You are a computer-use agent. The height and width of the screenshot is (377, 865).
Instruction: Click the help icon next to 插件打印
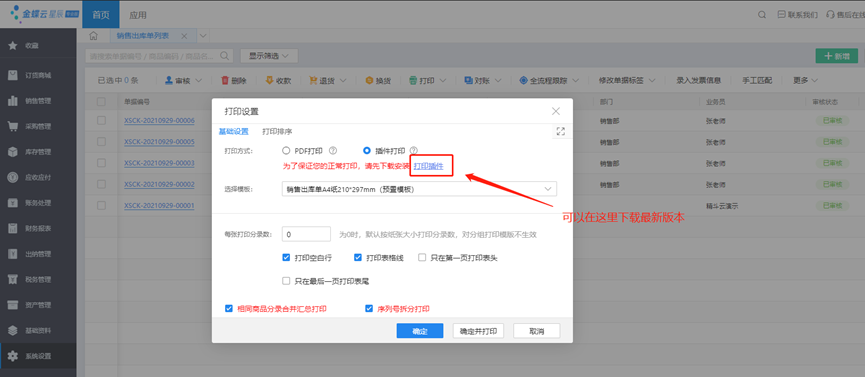414,150
